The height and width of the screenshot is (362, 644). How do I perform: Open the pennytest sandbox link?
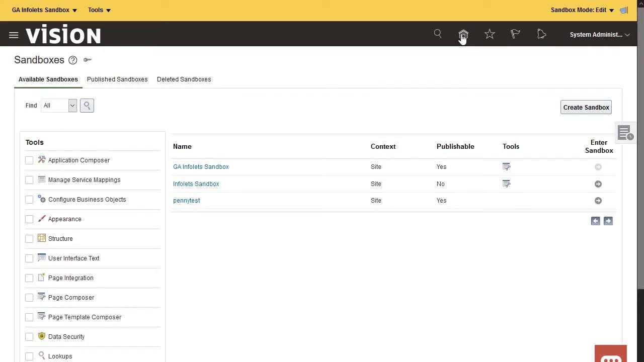tap(187, 201)
